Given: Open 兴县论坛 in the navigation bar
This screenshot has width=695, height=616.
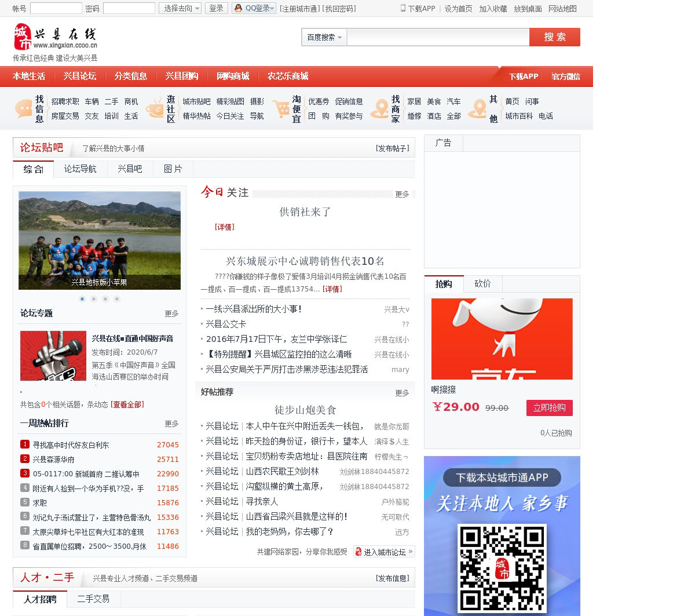Looking at the screenshot, I should [x=80, y=76].
